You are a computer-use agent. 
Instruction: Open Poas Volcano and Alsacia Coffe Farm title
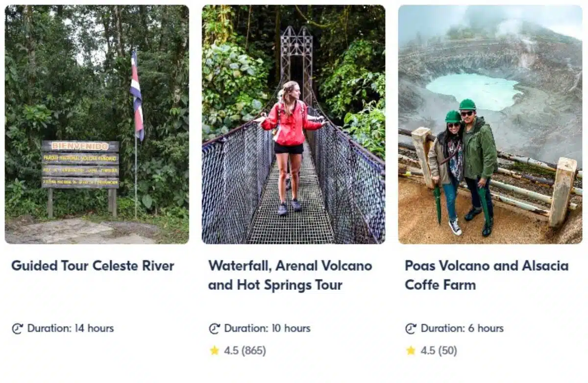(x=487, y=275)
